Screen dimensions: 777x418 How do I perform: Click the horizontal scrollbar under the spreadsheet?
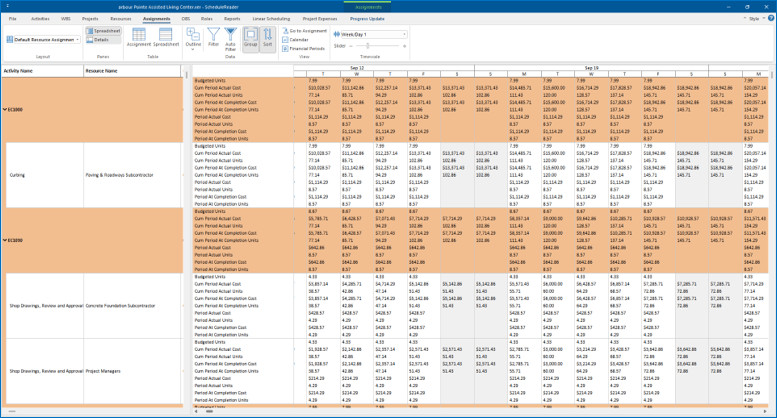coord(210,411)
